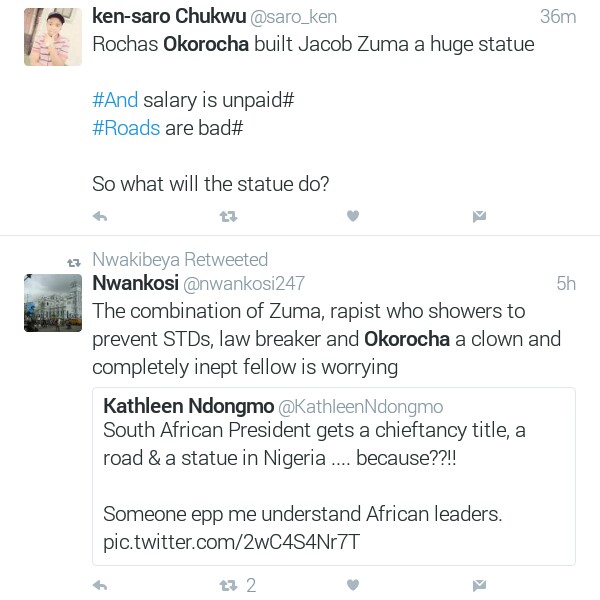Screen dimensions: 600x600
Task: Click the 5h timestamp on Nwankosi's tweet
Action: pyautogui.click(x=565, y=284)
